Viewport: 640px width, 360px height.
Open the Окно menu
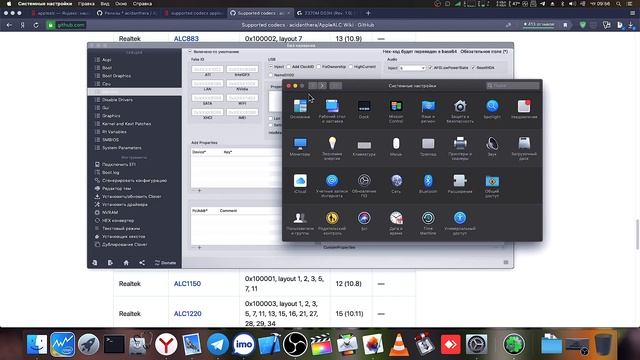[121, 4]
